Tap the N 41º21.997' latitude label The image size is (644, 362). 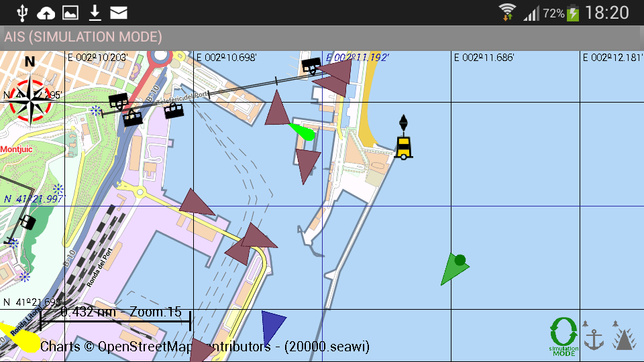tap(34, 199)
